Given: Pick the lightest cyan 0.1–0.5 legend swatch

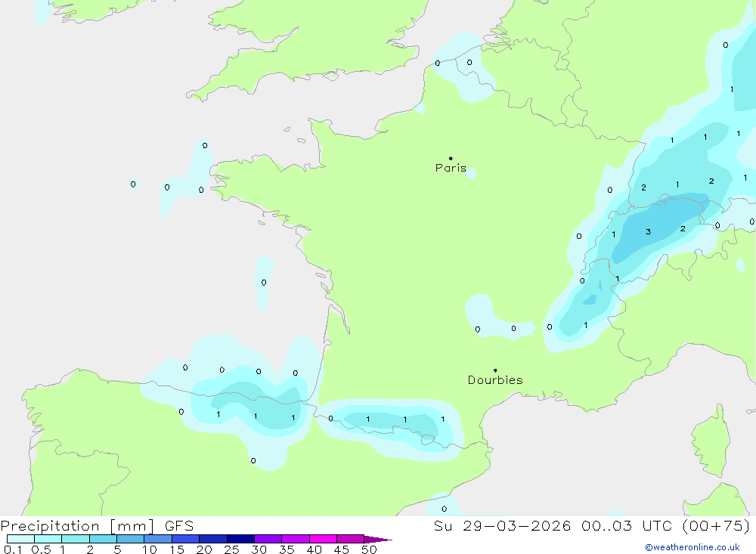Looking at the screenshot, I should click(x=20, y=539).
